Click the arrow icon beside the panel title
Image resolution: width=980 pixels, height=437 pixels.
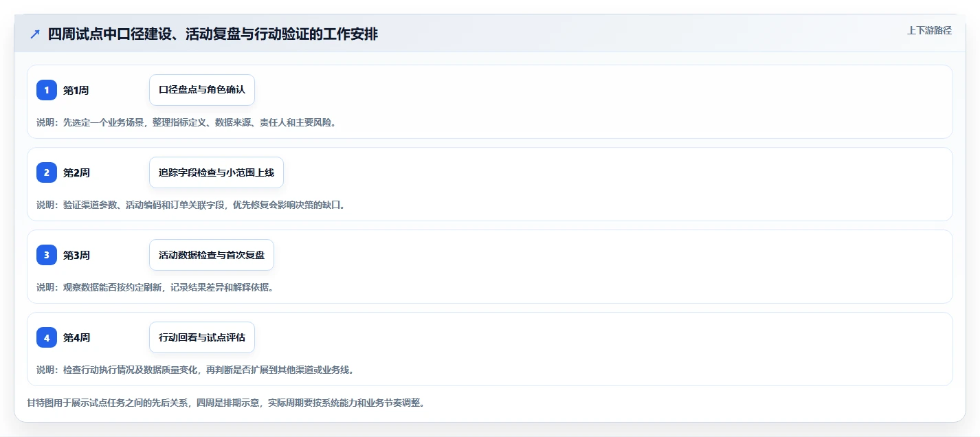pyautogui.click(x=35, y=34)
